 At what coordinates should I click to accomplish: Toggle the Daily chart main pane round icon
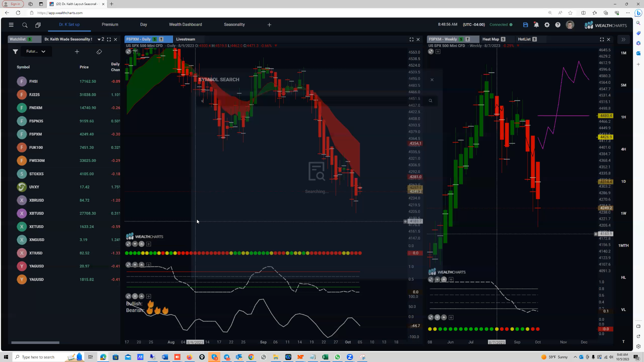pyautogui.click(x=128, y=52)
